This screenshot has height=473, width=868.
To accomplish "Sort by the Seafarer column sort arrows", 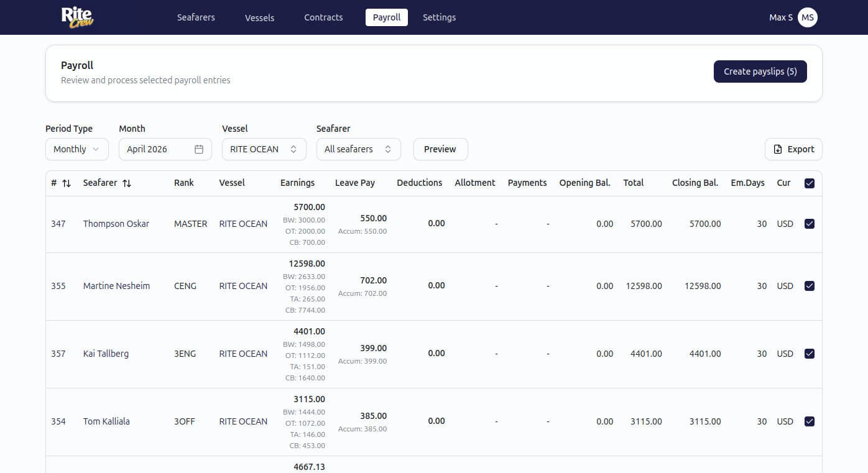I will point(127,183).
